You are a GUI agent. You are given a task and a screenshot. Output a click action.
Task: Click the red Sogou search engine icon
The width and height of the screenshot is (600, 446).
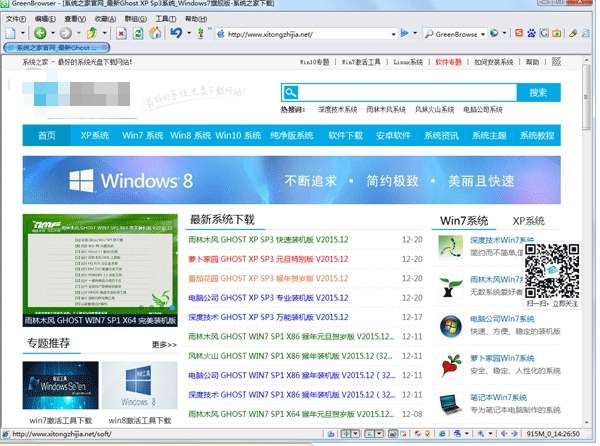519,33
